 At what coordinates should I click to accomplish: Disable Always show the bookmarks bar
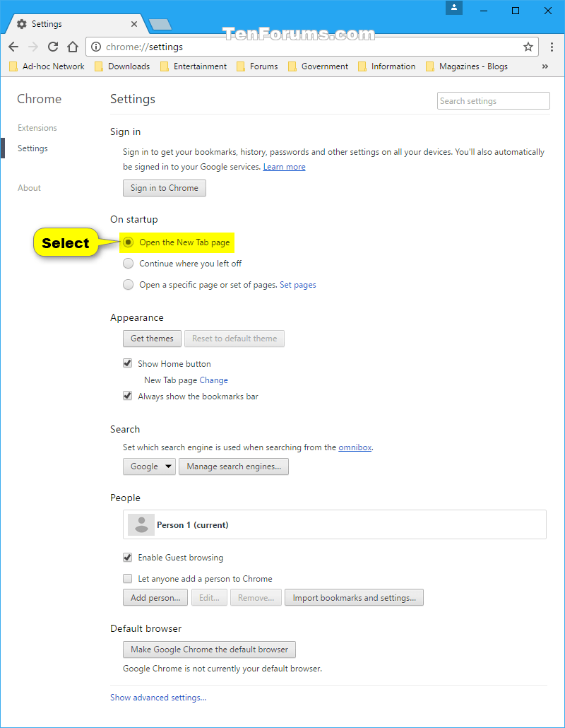tap(127, 396)
